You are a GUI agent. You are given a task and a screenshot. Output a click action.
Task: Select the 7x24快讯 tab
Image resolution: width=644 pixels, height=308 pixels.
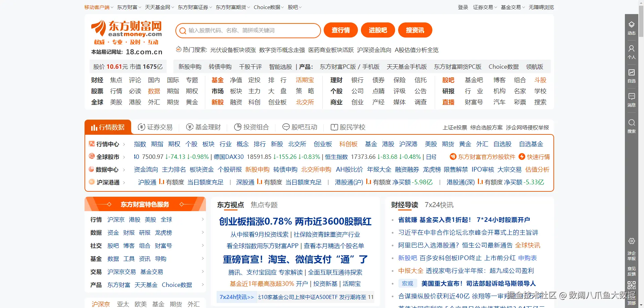[x=439, y=205]
